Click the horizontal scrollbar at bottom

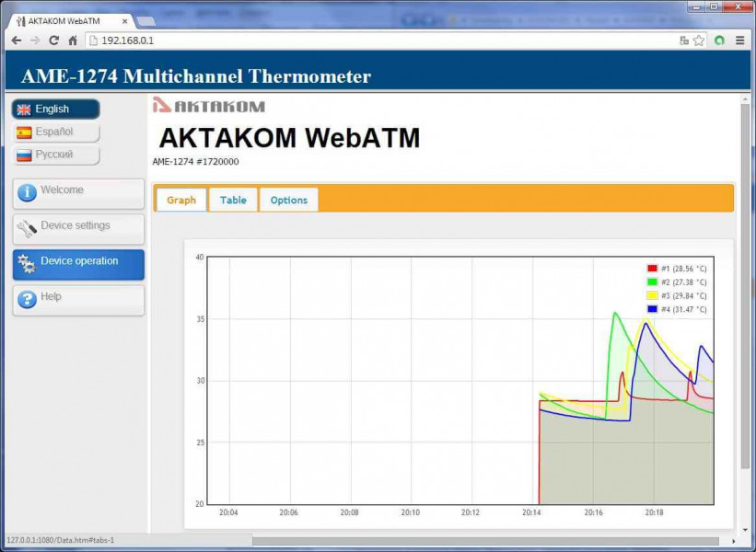(485, 541)
